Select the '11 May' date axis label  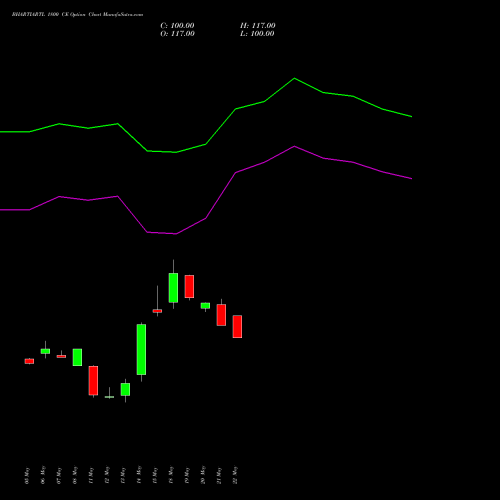[91, 476]
